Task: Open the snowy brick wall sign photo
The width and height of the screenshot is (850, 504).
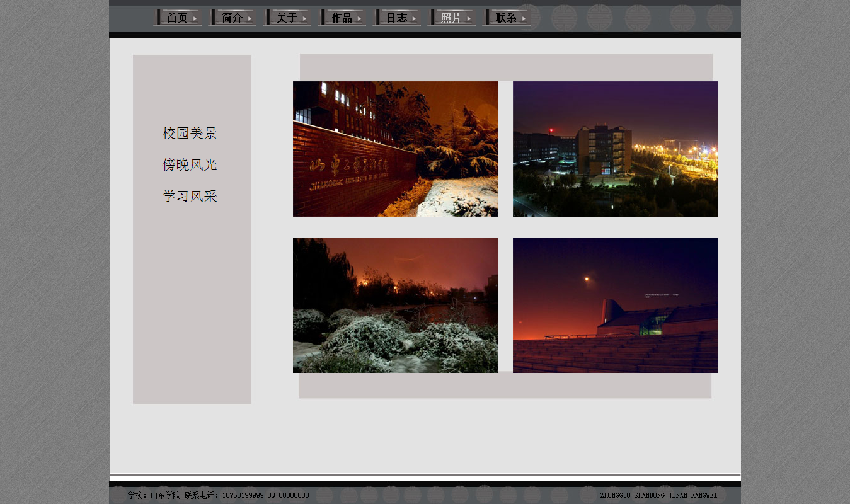Action: 395,149
